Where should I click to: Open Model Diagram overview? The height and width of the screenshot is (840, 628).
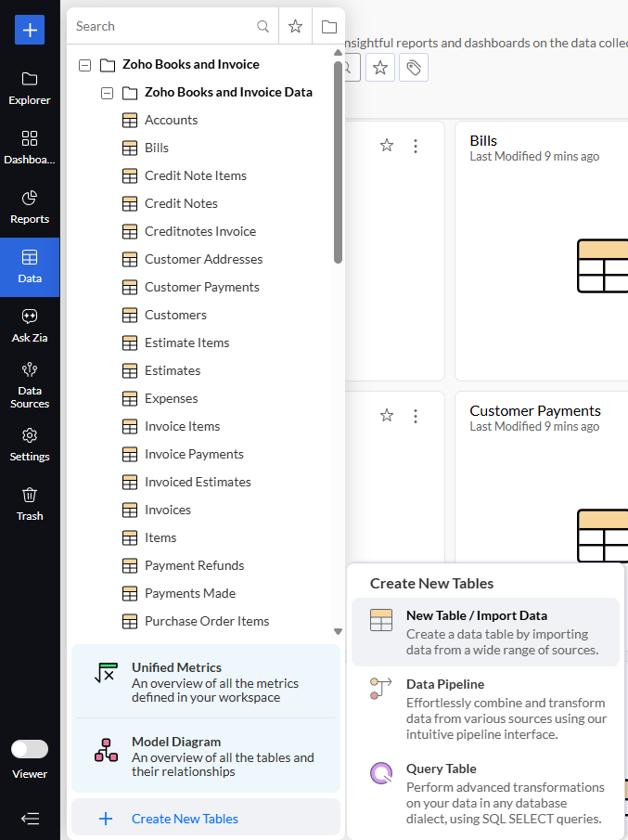206,756
